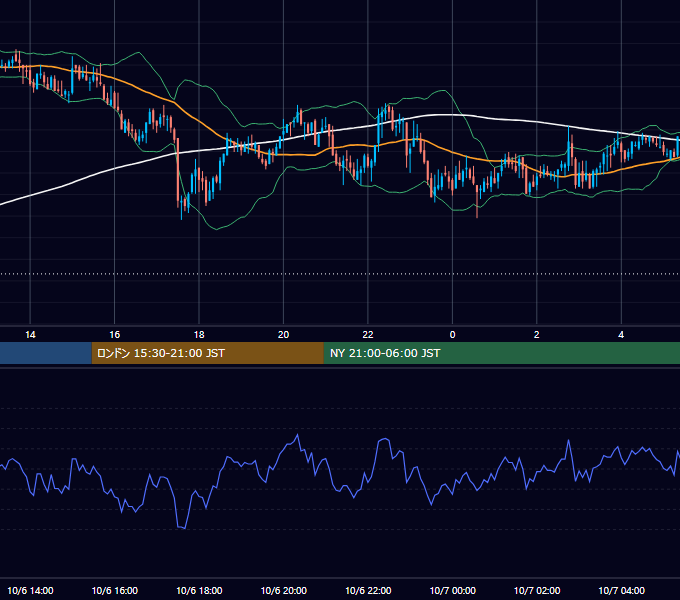
Task: Click the '10/7 02:00' indicator axis label
Action: point(537,590)
